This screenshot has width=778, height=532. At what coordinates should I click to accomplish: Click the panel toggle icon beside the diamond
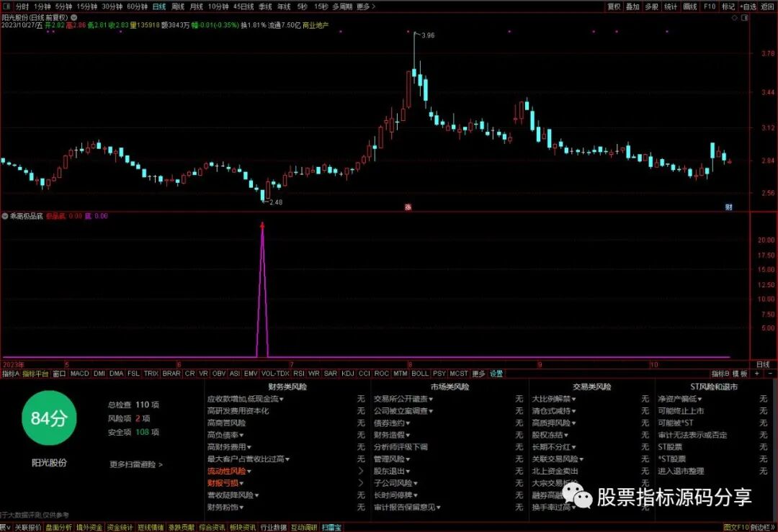(744, 17)
